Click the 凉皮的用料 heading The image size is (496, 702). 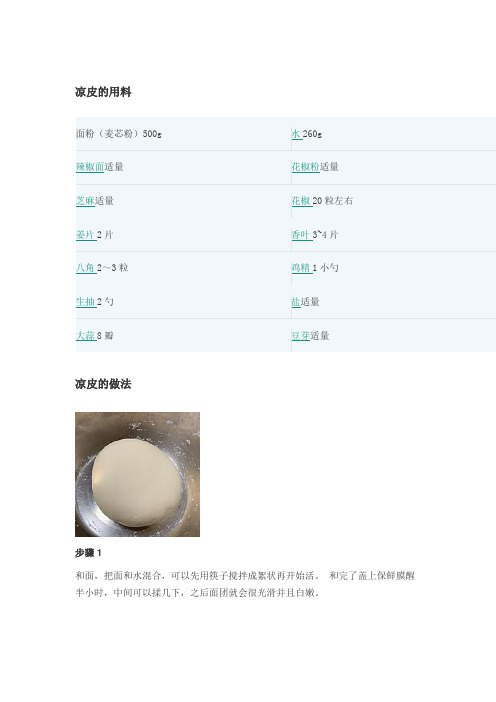point(103,92)
